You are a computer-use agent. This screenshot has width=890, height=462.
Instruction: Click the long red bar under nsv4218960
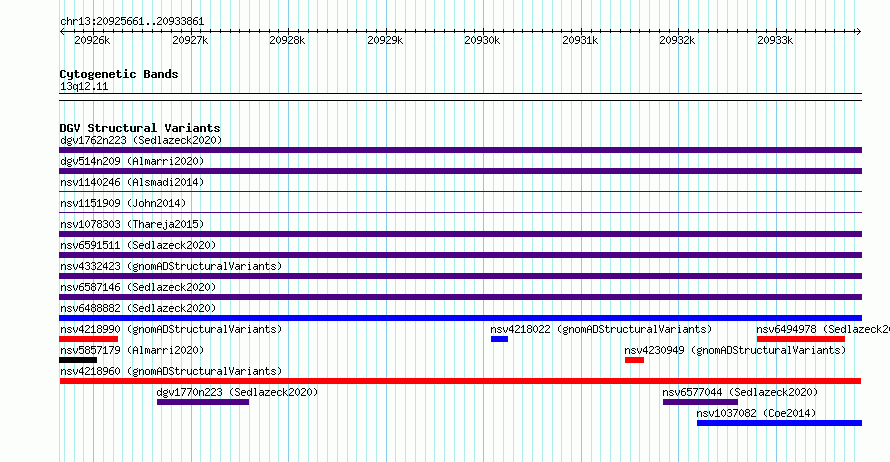[x=460, y=381]
